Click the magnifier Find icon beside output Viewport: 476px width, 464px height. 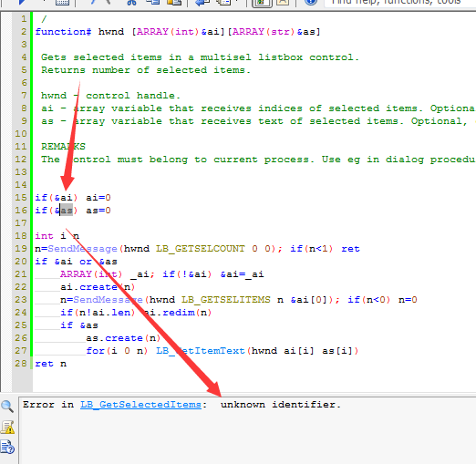[7, 407]
